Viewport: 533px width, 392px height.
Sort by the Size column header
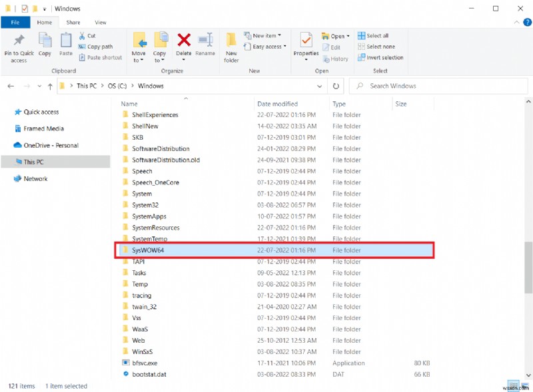pyautogui.click(x=401, y=104)
